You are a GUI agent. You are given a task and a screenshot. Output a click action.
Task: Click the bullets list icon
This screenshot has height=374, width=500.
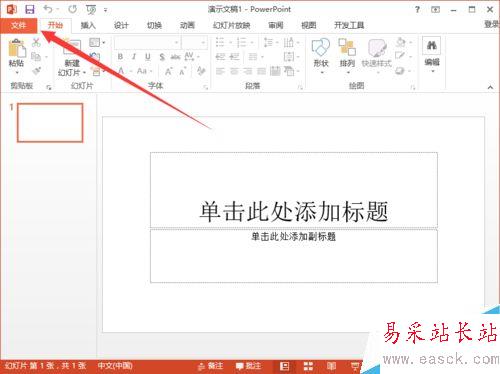click(220, 42)
